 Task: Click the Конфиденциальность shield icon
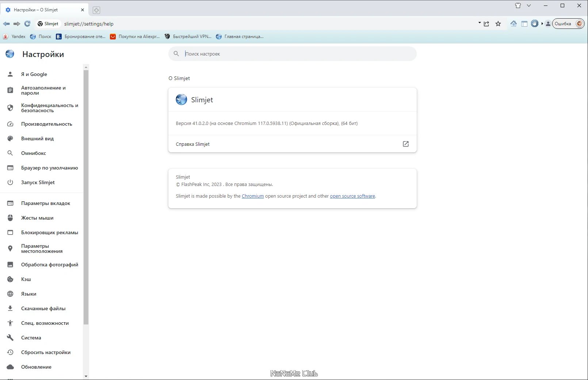[x=10, y=108]
